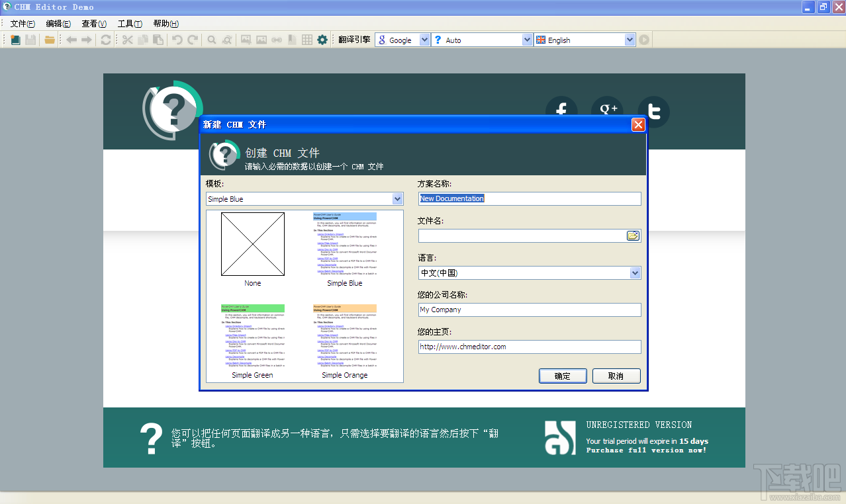
Task: Open settings via the gear toolbar icon
Action: [322, 40]
